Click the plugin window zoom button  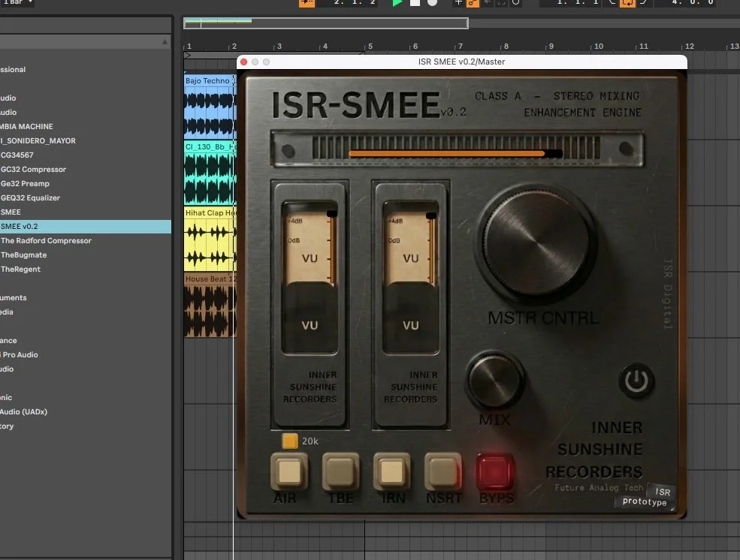coord(266,62)
